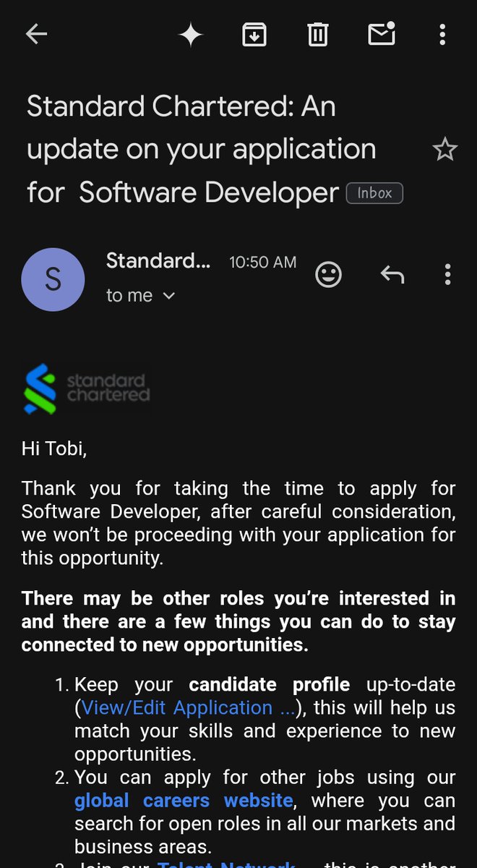The height and width of the screenshot is (868, 477).
Task: Open the Inbox label chip
Action: pyautogui.click(x=374, y=193)
